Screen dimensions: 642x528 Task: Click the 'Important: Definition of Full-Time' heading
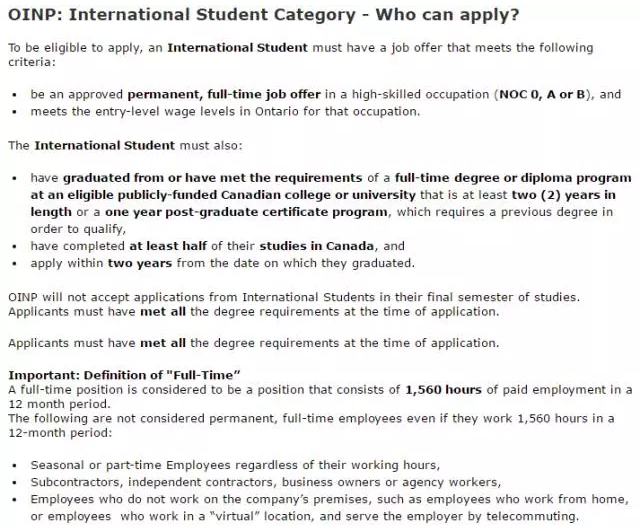click(124, 375)
